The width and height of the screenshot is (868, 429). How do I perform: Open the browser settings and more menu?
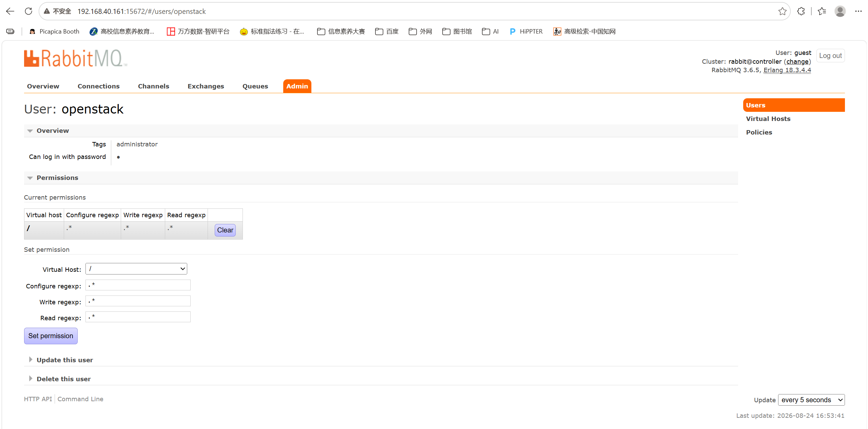click(x=859, y=11)
